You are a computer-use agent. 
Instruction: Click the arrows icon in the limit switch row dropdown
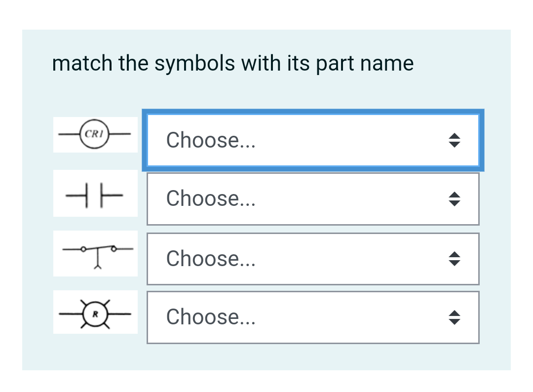pyautogui.click(x=454, y=259)
